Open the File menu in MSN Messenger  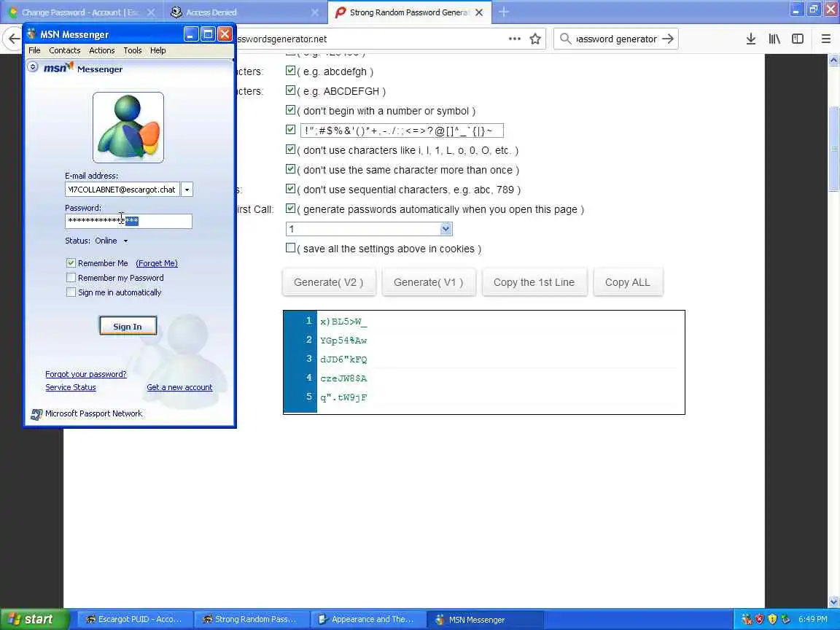coord(34,50)
